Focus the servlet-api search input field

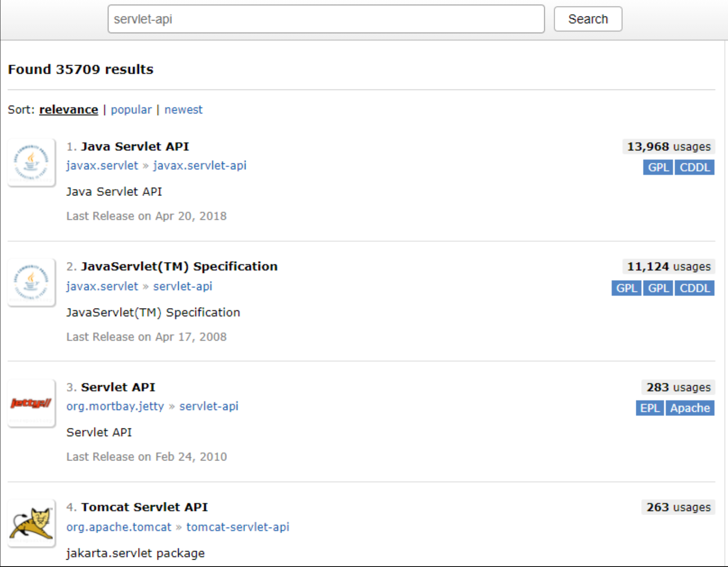click(x=326, y=19)
